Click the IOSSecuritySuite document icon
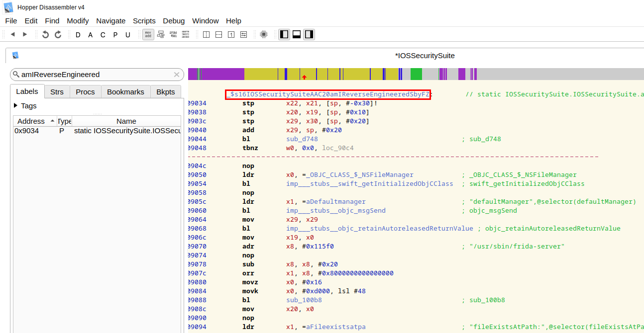 tap(15, 56)
